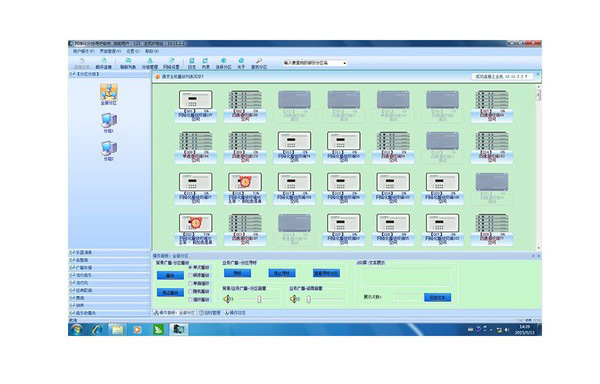
Task: Click the blue 停止寻呼 stop paging button
Action: click(x=282, y=273)
